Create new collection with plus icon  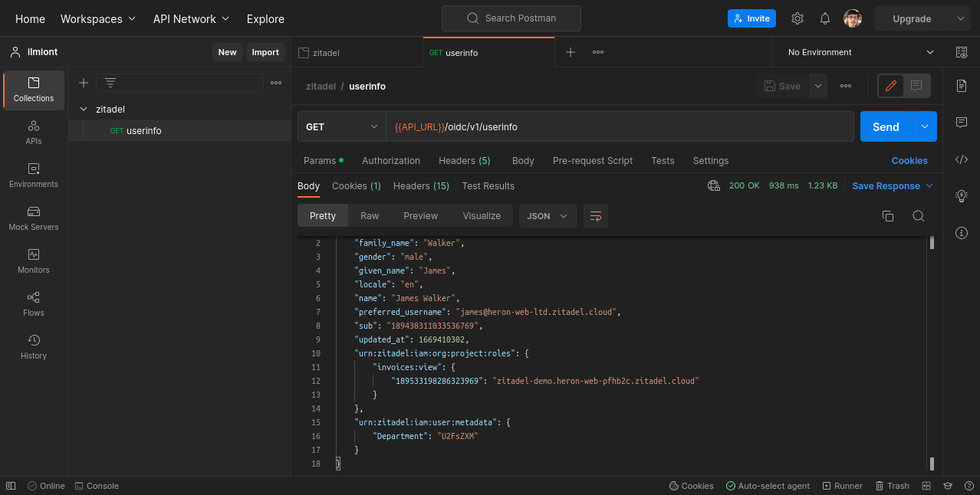(x=84, y=83)
